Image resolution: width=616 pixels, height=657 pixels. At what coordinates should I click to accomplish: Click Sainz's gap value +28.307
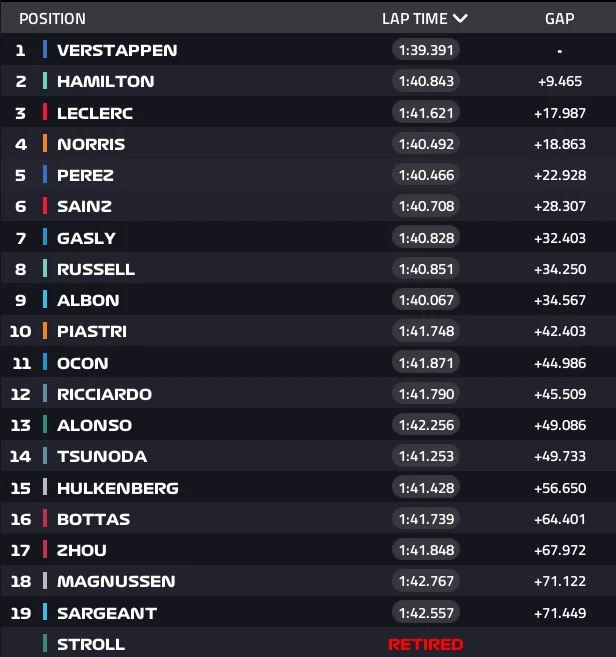[559, 206]
